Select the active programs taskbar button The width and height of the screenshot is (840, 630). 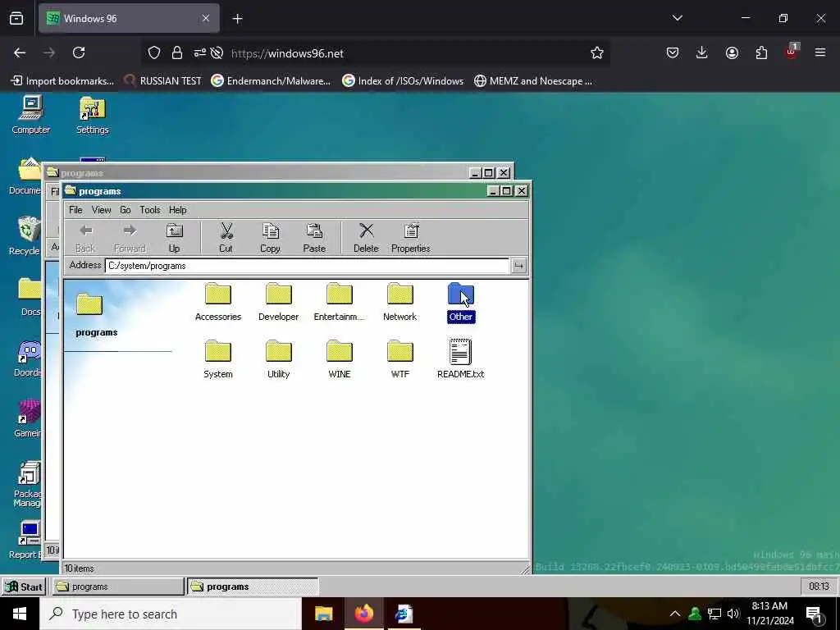[253, 587]
